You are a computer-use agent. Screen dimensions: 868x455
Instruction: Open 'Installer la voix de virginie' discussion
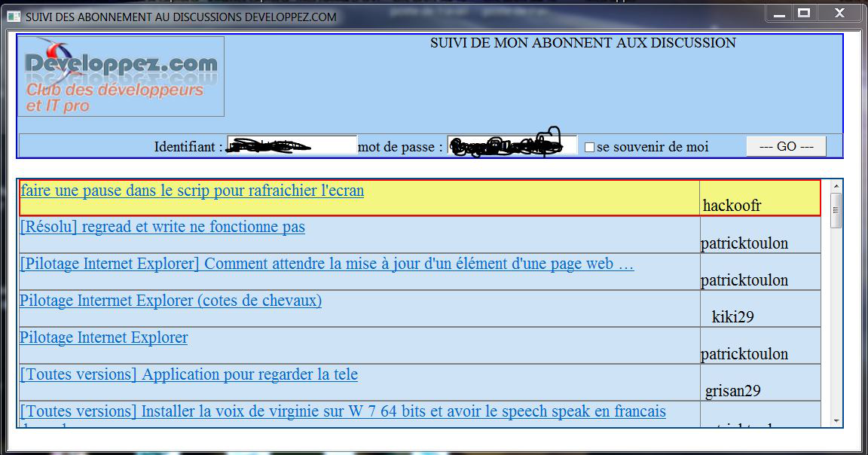[343, 411]
